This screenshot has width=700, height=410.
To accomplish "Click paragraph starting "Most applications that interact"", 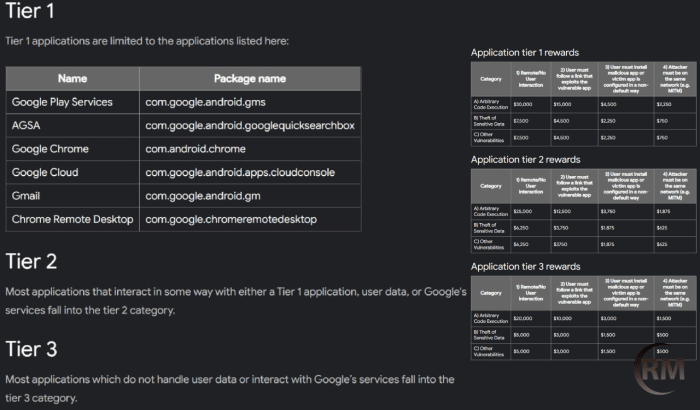I will 236,301.
